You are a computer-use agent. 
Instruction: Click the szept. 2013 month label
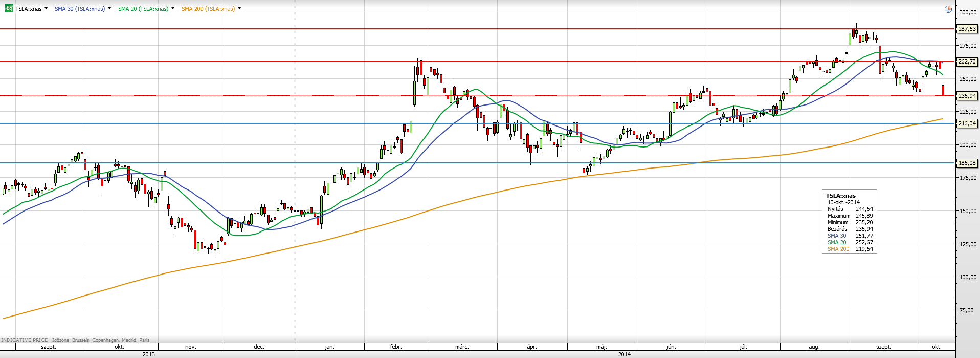click(49, 347)
